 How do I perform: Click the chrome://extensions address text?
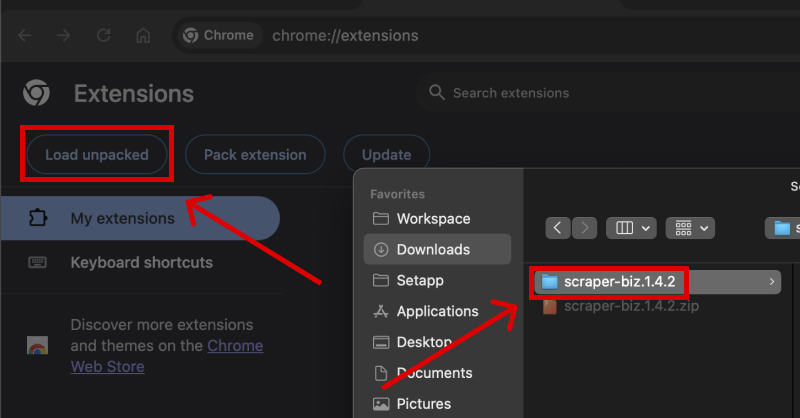345,36
